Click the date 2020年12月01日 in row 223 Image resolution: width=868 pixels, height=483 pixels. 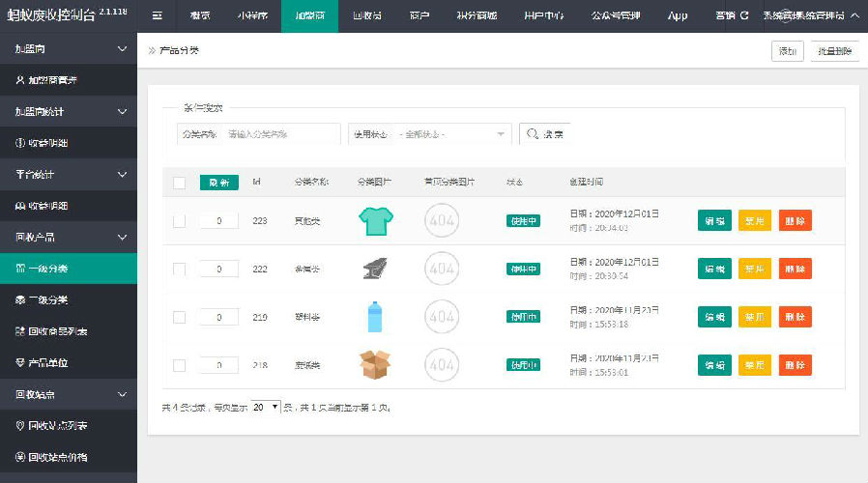point(626,213)
